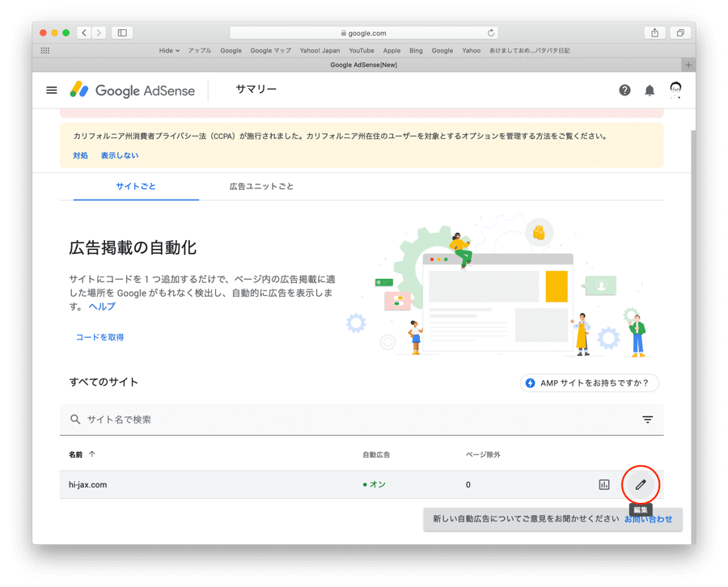Open the Yahoo bookmark

[471, 51]
